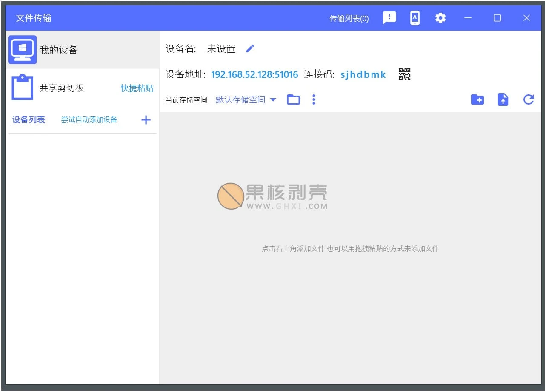Open settings via the gear icon
This screenshot has width=546, height=392.
pos(440,18)
